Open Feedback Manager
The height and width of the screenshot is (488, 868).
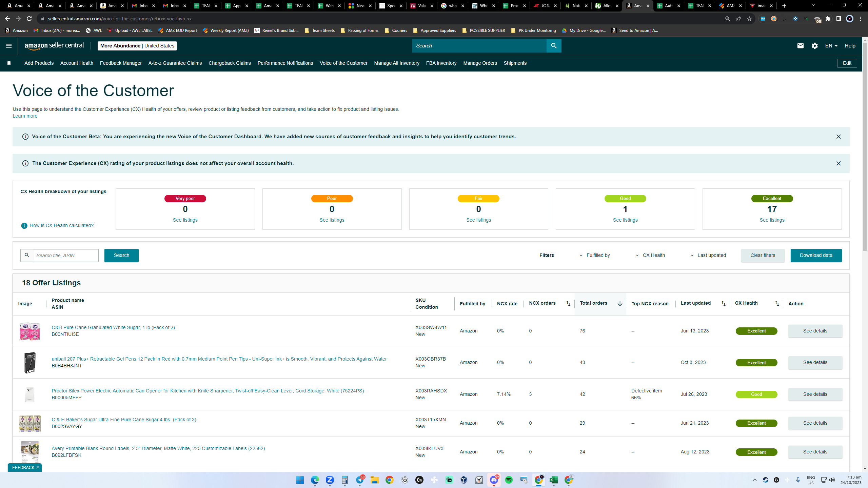pyautogui.click(x=121, y=63)
